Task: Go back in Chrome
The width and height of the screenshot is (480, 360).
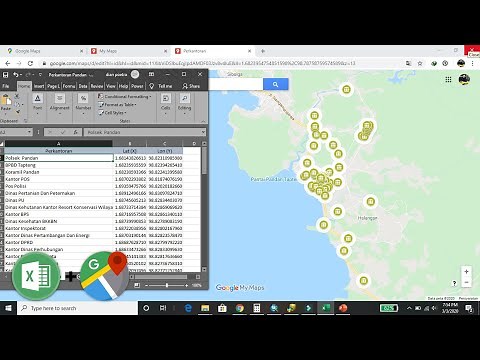Action: 8,63
